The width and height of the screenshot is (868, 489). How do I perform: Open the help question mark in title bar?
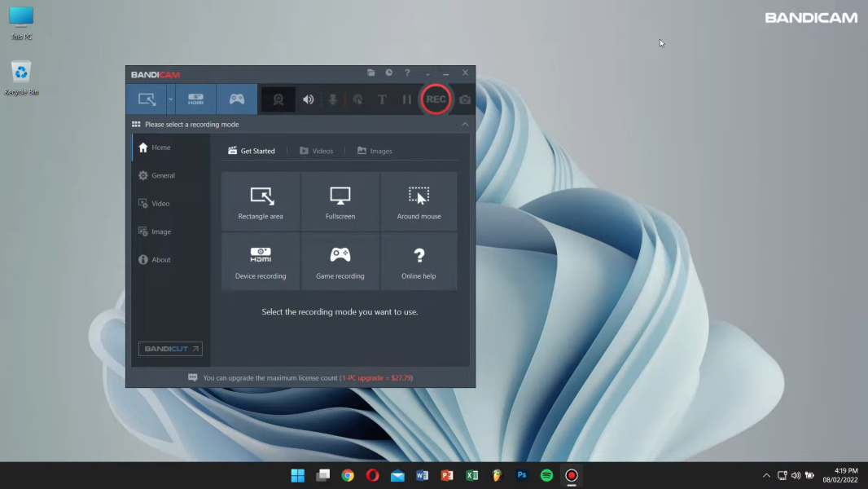click(x=407, y=73)
